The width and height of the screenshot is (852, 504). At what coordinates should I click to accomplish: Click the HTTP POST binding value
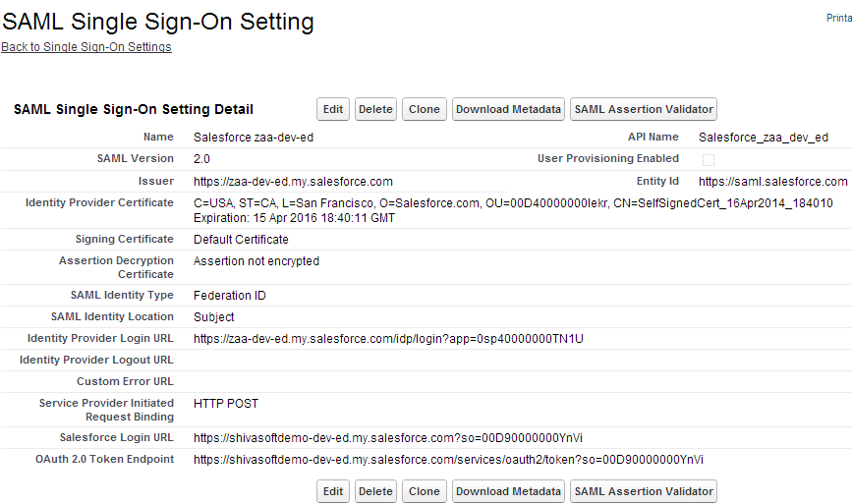coord(226,404)
